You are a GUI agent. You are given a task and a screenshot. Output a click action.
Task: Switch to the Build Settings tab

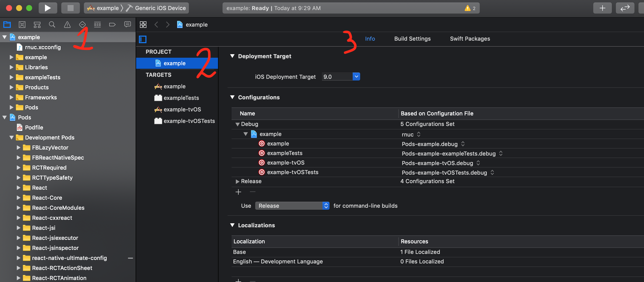(412, 39)
